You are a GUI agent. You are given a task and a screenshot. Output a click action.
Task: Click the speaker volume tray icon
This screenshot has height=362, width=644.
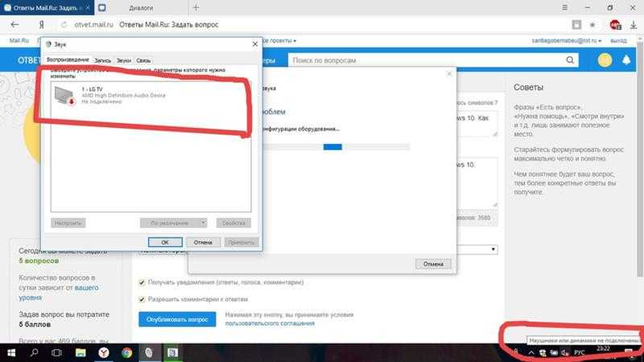pyautogui.click(x=565, y=352)
